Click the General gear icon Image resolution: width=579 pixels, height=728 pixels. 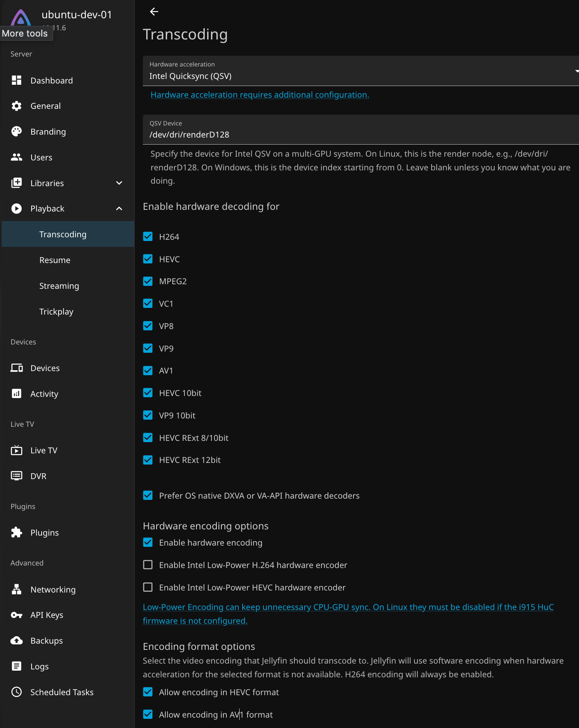click(17, 106)
